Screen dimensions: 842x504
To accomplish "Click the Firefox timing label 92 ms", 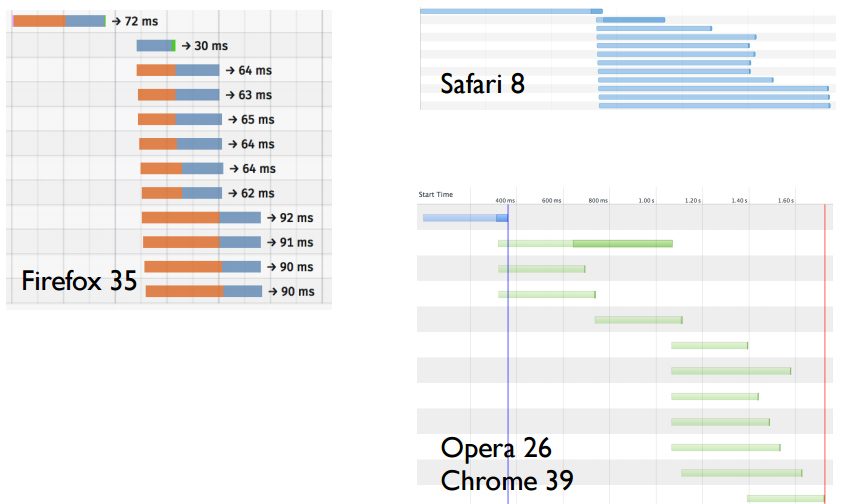I will 296,218.
